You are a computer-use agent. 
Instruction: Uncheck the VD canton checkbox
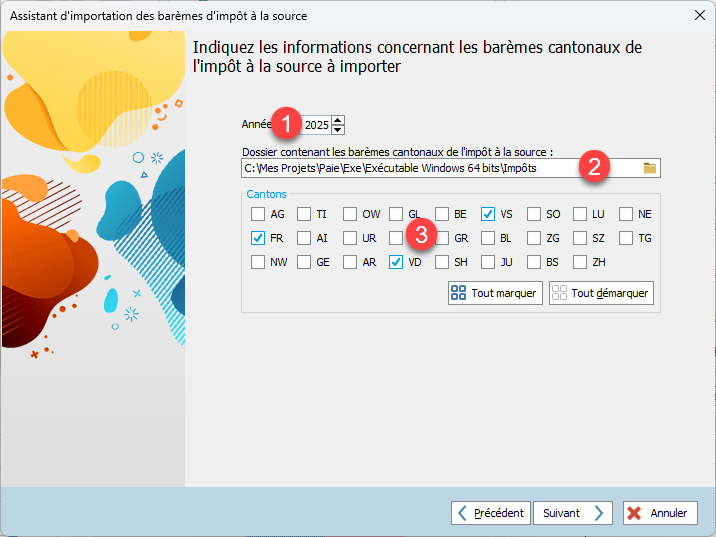[396, 262]
